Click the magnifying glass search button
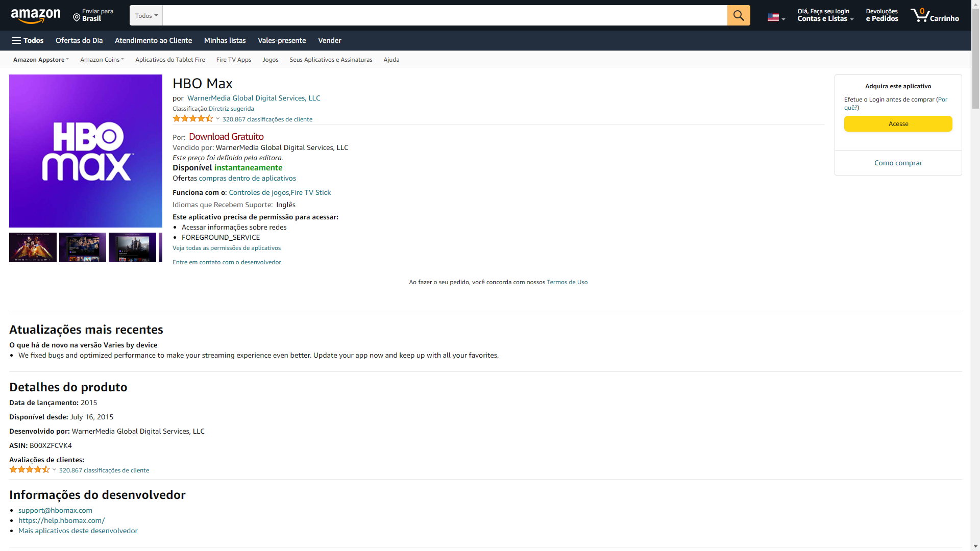The height and width of the screenshot is (551, 980). click(x=739, y=15)
